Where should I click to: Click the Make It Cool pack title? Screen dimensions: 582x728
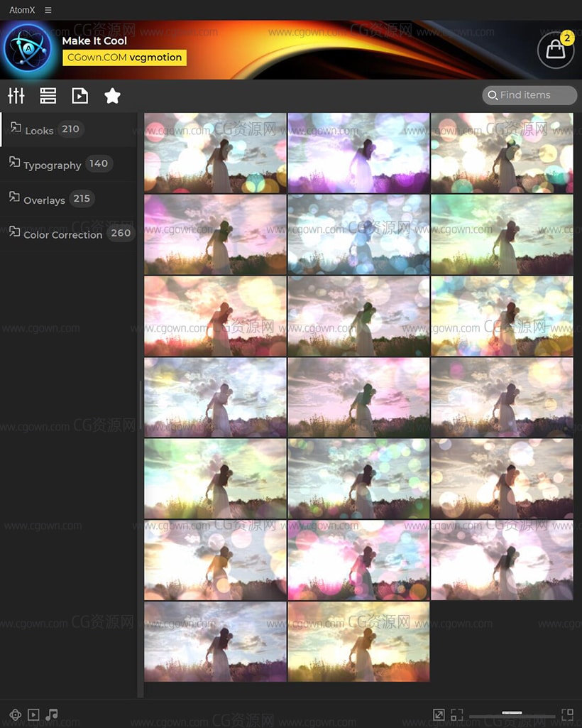pos(94,41)
